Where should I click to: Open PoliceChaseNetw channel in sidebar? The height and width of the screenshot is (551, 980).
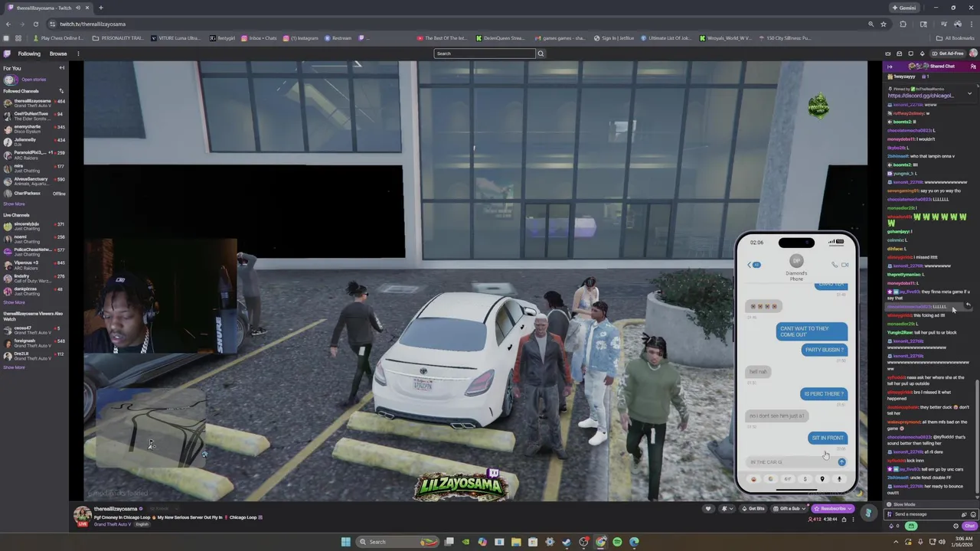(34, 252)
